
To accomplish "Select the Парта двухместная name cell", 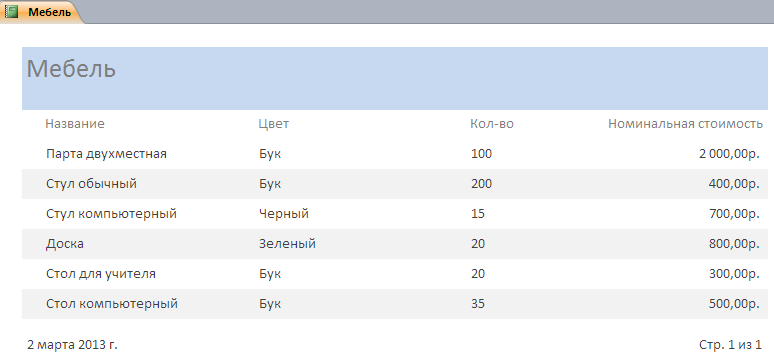I will click(x=107, y=154).
